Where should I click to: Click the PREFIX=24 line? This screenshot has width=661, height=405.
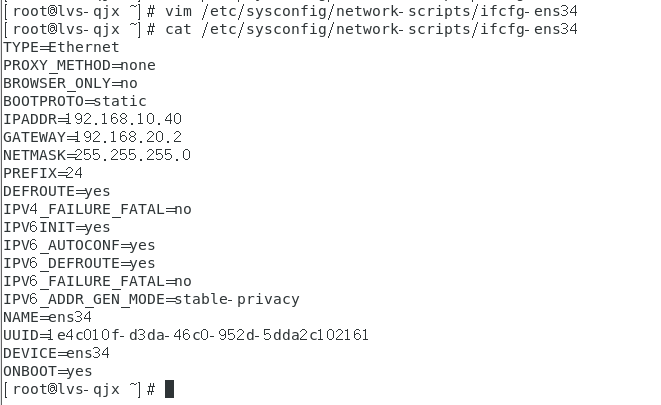pos(43,173)
